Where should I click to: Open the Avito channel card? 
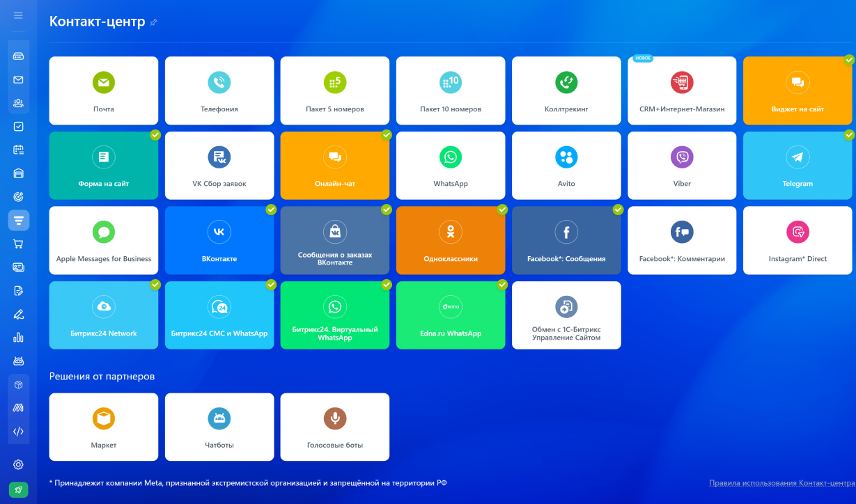pyautogui.click(x=566, y=166)
